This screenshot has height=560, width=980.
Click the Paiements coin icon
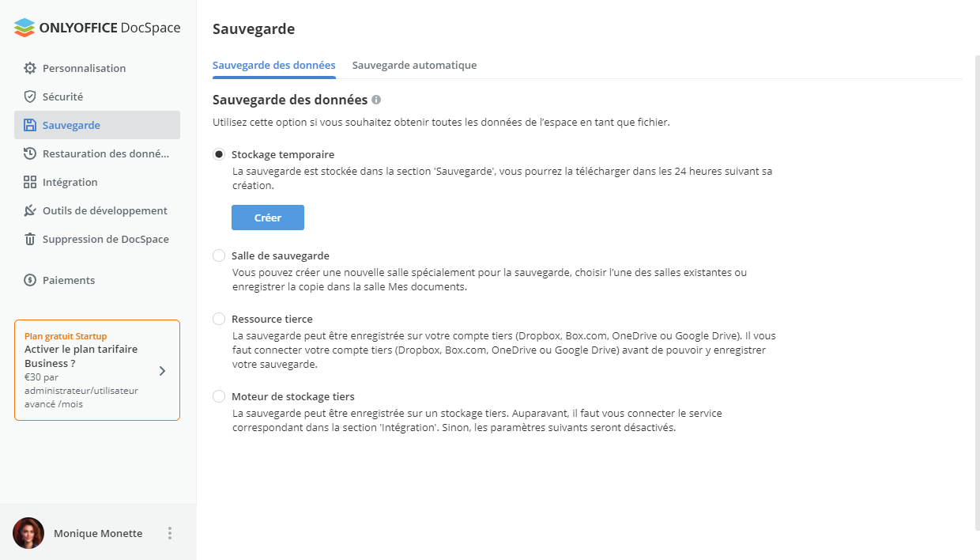click(30, 280)
